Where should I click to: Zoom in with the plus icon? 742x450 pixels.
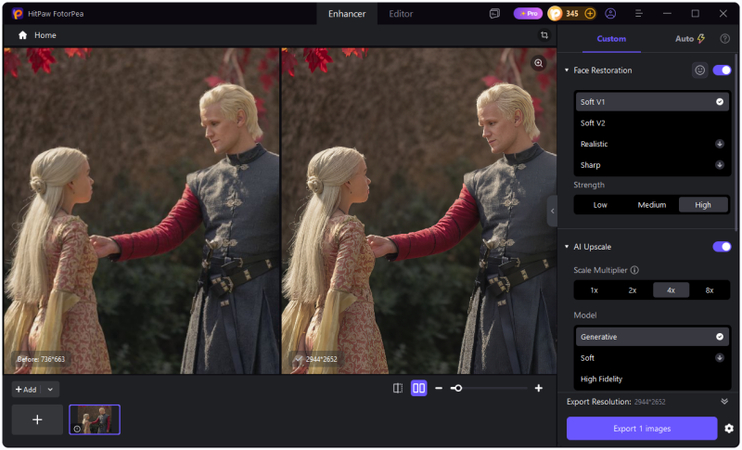point(539,388)
